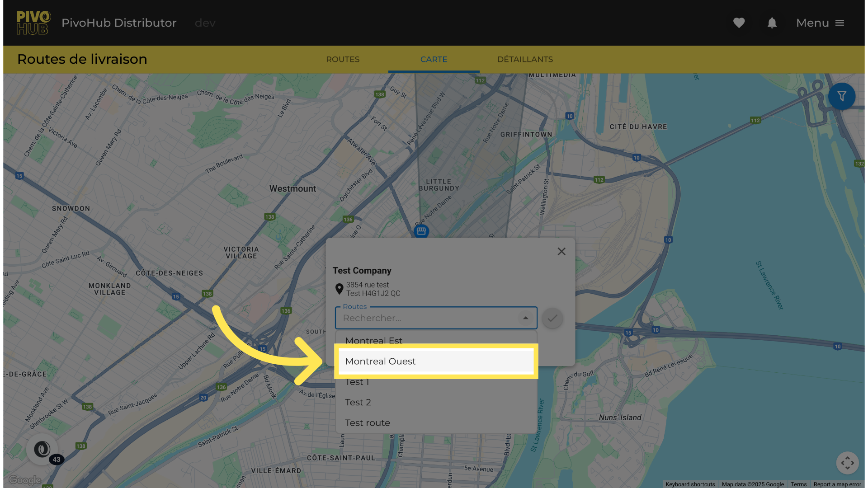Screen dimensions: 868x488
Task: Click the Keyboard shortcuts link
Action: [690, 484]
